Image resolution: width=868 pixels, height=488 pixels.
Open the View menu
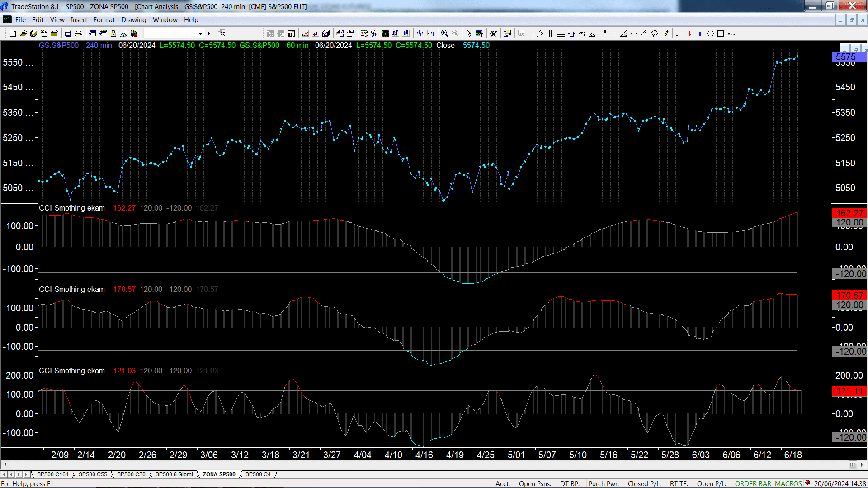pos(57,20)
